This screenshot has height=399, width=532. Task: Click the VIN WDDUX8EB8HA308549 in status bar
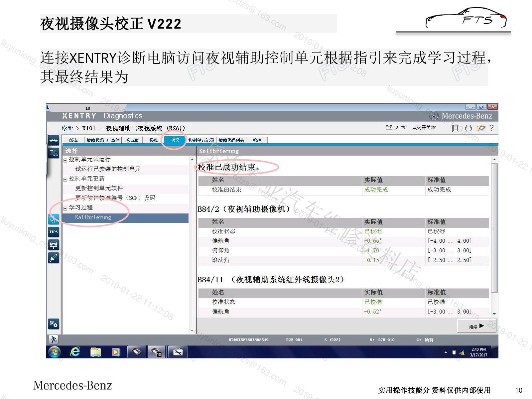(x=248, y=340)
